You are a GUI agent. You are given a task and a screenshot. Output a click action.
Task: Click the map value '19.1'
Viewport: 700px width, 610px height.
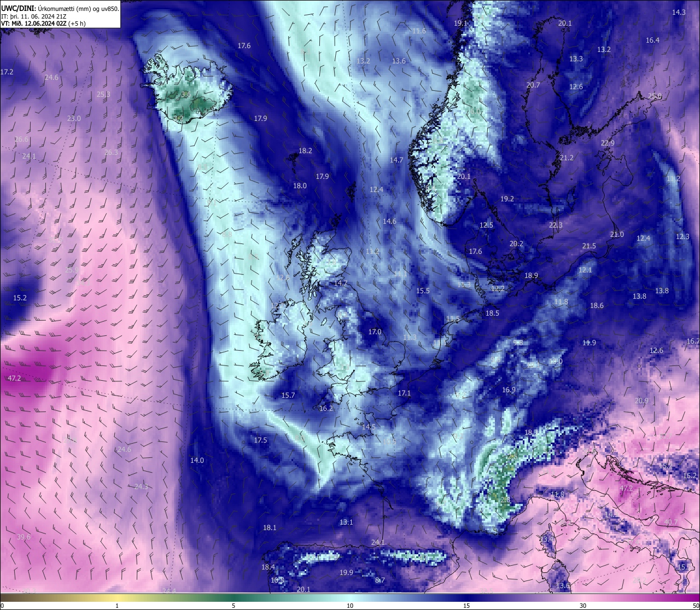[460, 23]
